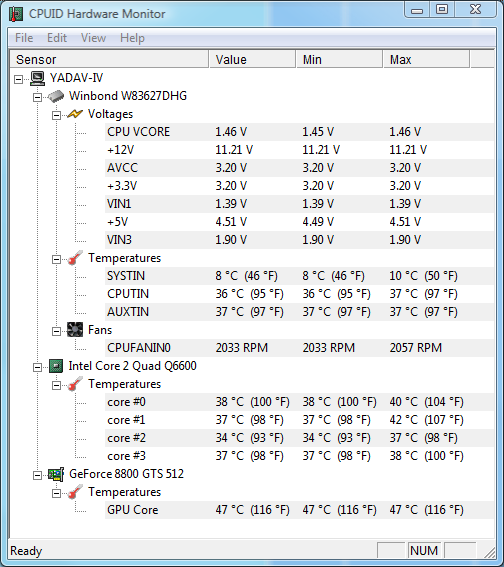
Task: Click the 10 °C (50 °F) SYSTIN max value
Action: 423,276
